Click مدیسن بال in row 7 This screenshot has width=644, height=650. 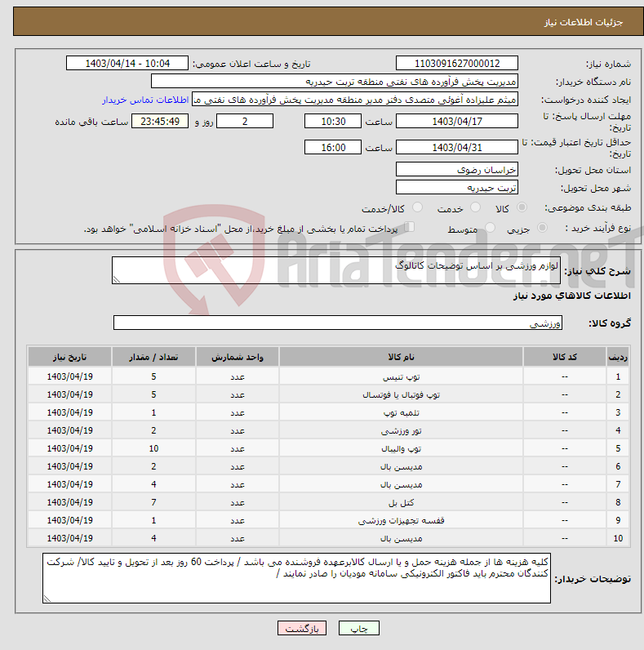pos(401,484)
